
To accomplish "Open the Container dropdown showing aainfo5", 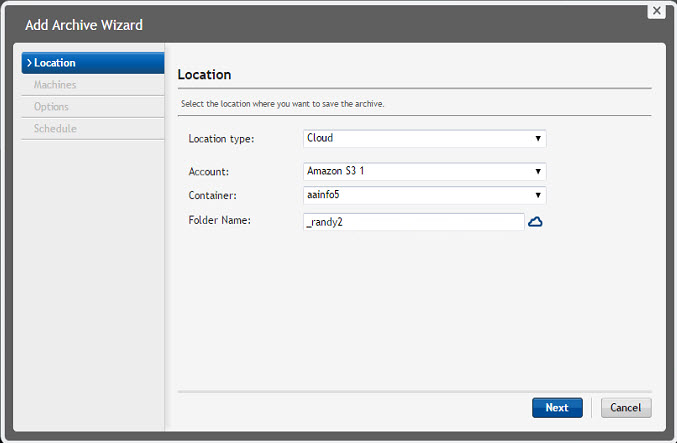I will tap(424, 195).
